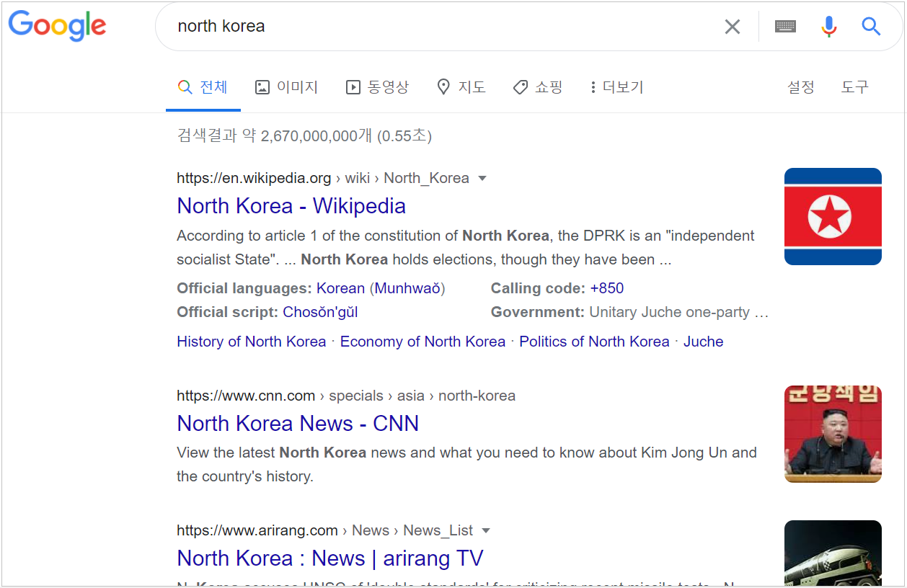Open the on-screen keyboard input tool
This screenshot has height=588, width=907.
click(785, 27)
